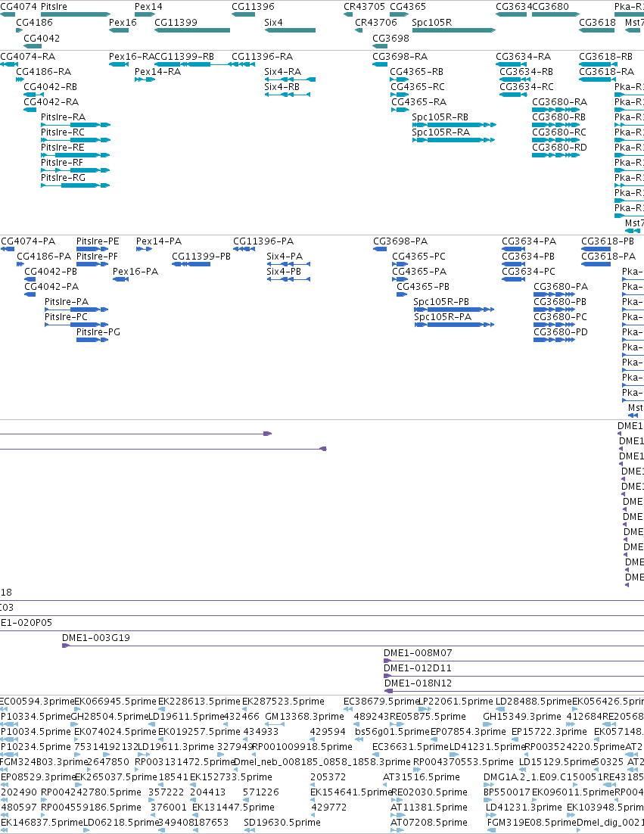This screenshot has width=644, height=834.
Task: Open the CG11399 gene label
Action: click(176, 23)
